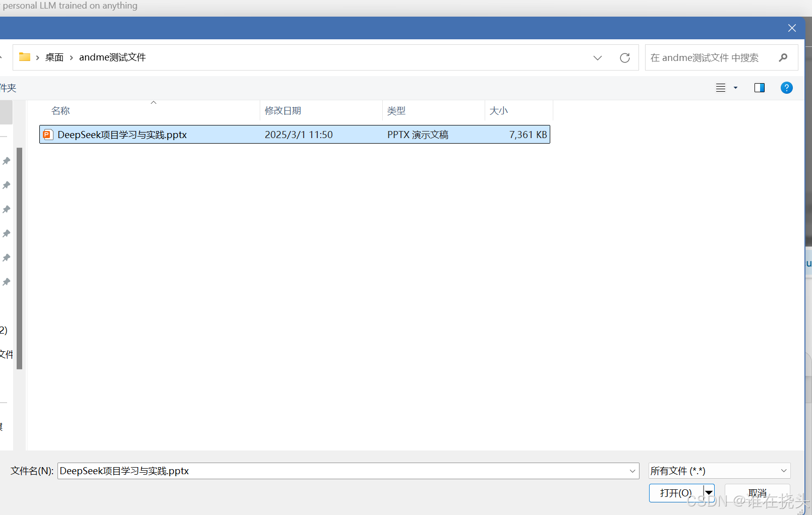Click into the 文件名(N) text field
This screenshot has height=515, width=812.
coord(343,471)
